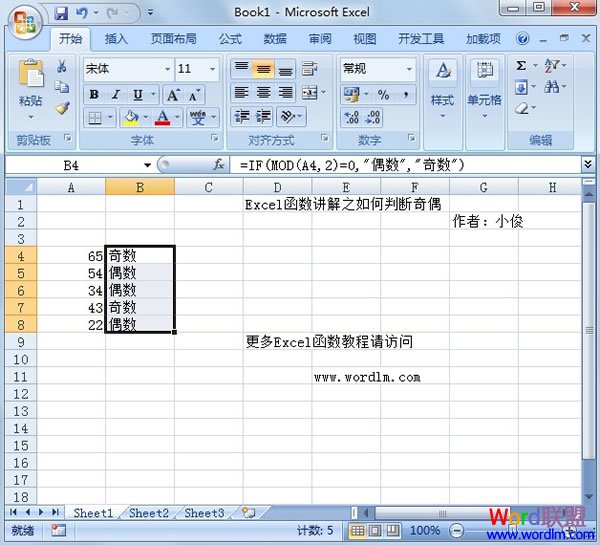Toggle underline formatting
This screenshot has height=545, width=600.
click(138, 95)
